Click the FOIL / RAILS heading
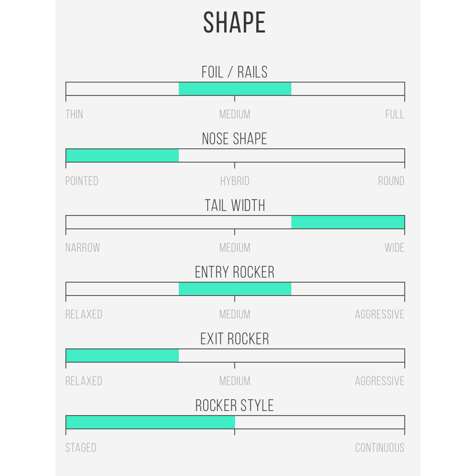Viewport: 476px width, 476px height. tap(234, 72)
